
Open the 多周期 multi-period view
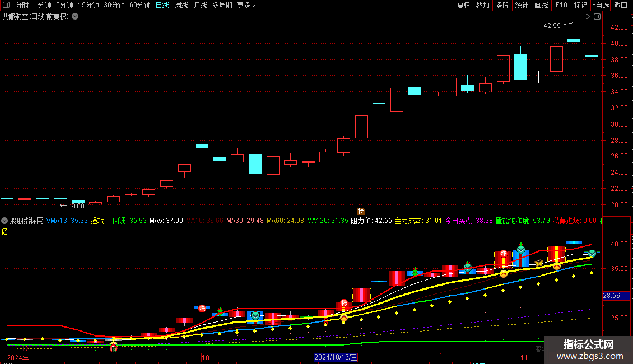point(222,5)
